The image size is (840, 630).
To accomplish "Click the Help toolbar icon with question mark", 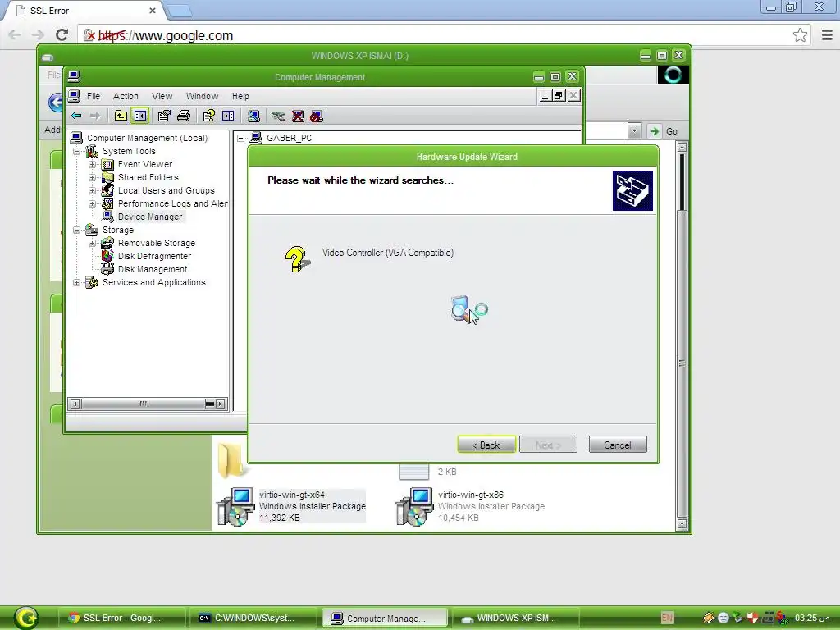I will pyautogui.click(x=209, y=116).
